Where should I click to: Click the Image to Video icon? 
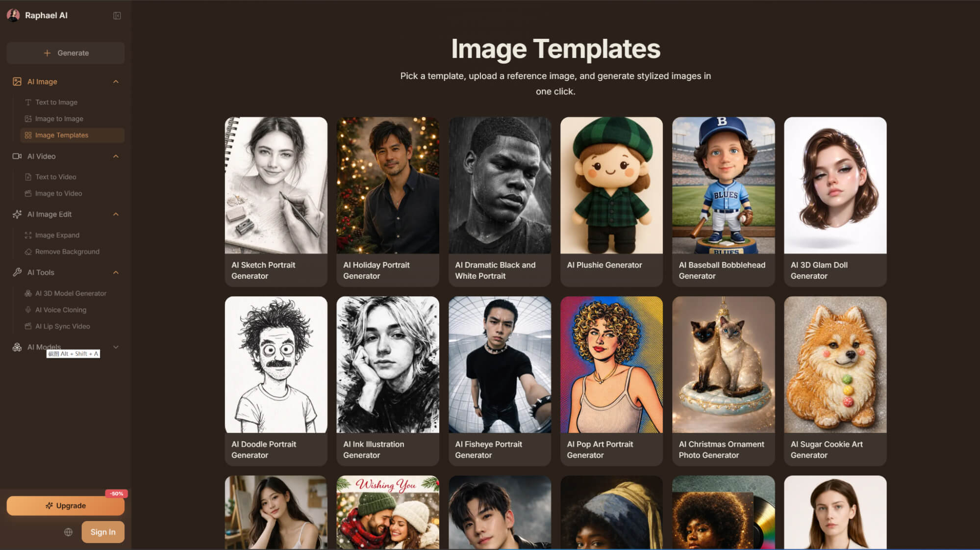tap(28, 193)
